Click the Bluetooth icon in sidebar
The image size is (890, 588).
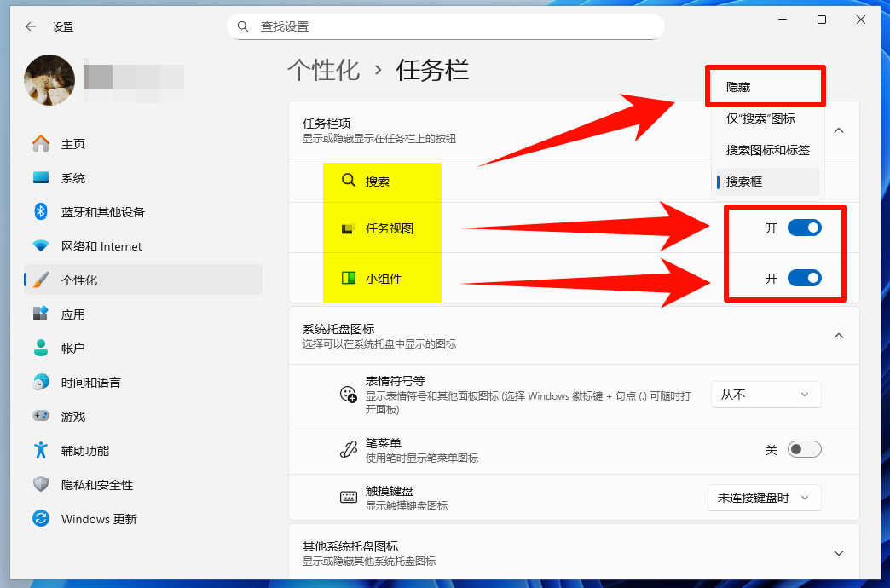(41, 211)
